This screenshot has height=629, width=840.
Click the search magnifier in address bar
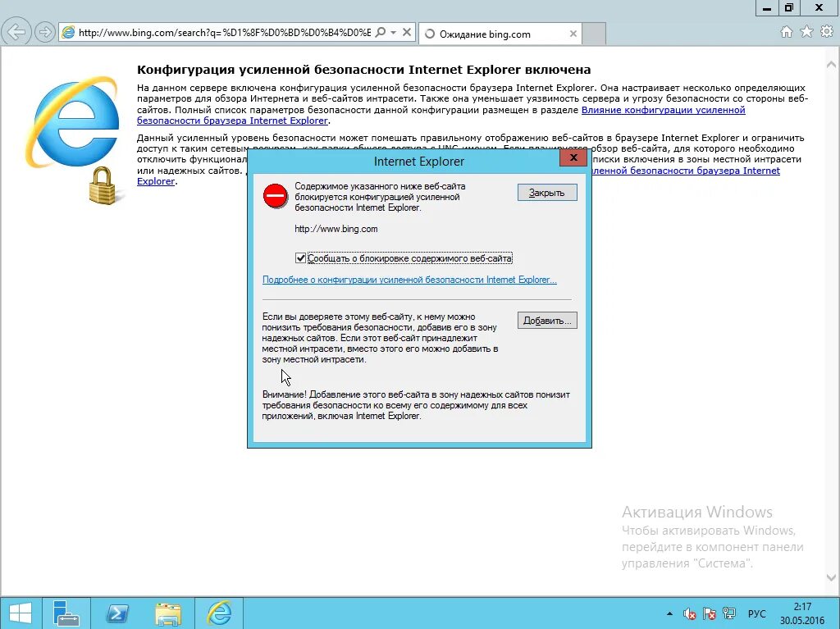(x=381, y=33)
